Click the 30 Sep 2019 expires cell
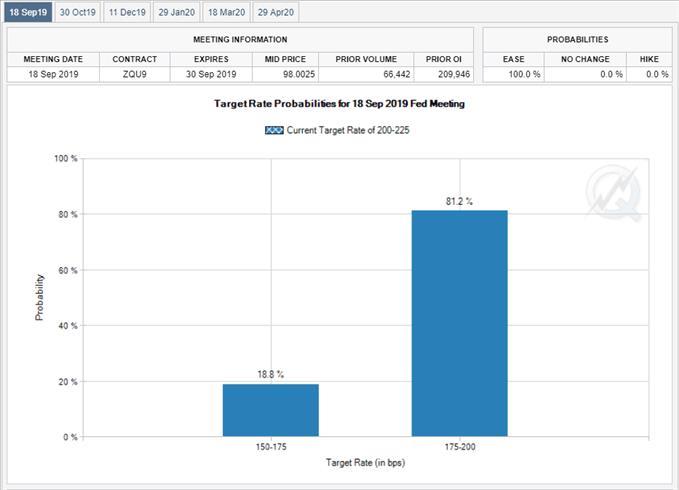The width and height of the screenshot is (679, 490). click(x=204, y=74)
